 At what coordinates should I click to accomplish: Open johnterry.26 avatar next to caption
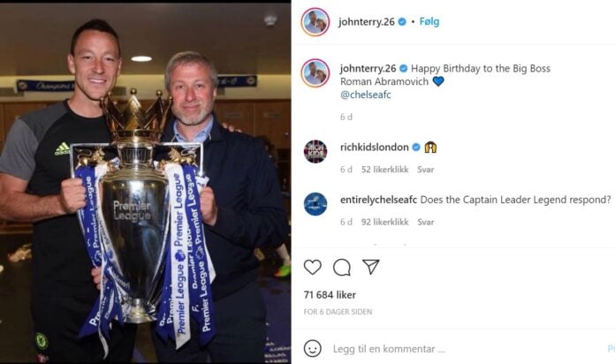tap(315, 73)
